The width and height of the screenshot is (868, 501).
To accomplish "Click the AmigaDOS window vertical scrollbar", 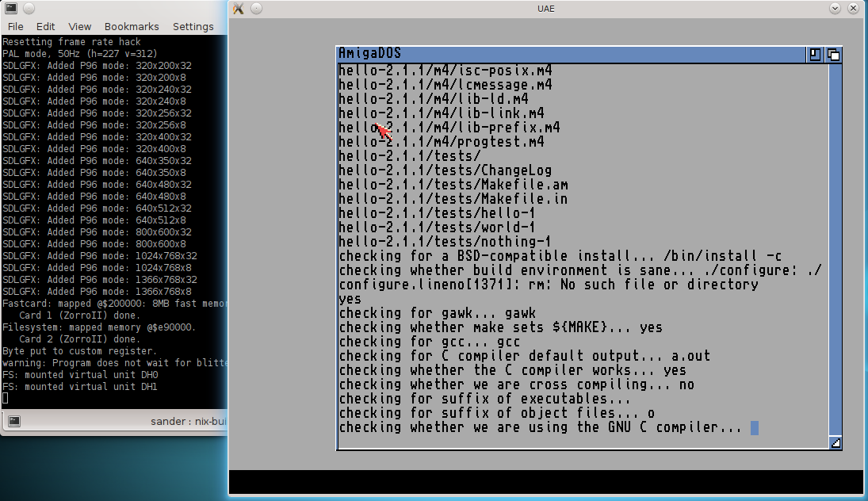I will [x=835, y=249].
